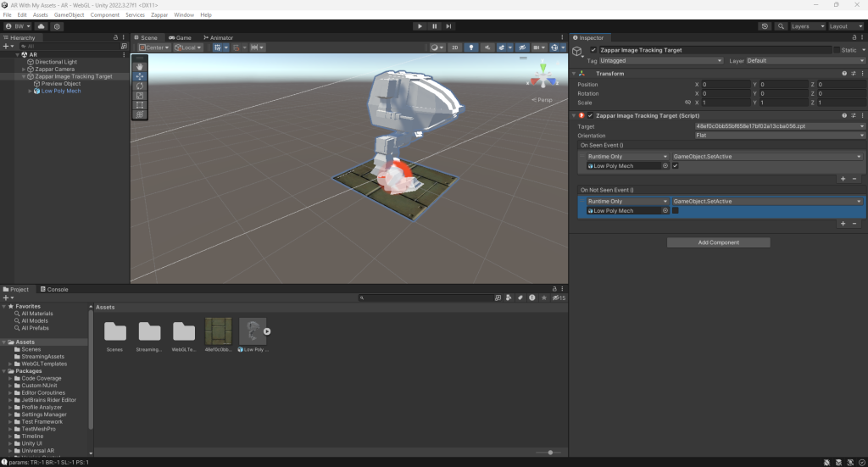Select the Low Poly Mech asset thumbnail
Screen dimensions: 868x467
pos(252,331)
